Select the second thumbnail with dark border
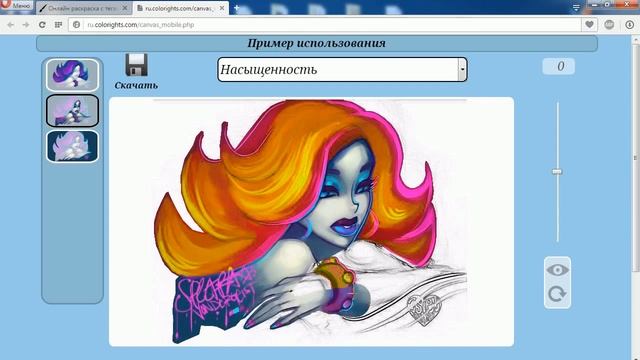Screen dimensions: 640x360 point(72,111)
